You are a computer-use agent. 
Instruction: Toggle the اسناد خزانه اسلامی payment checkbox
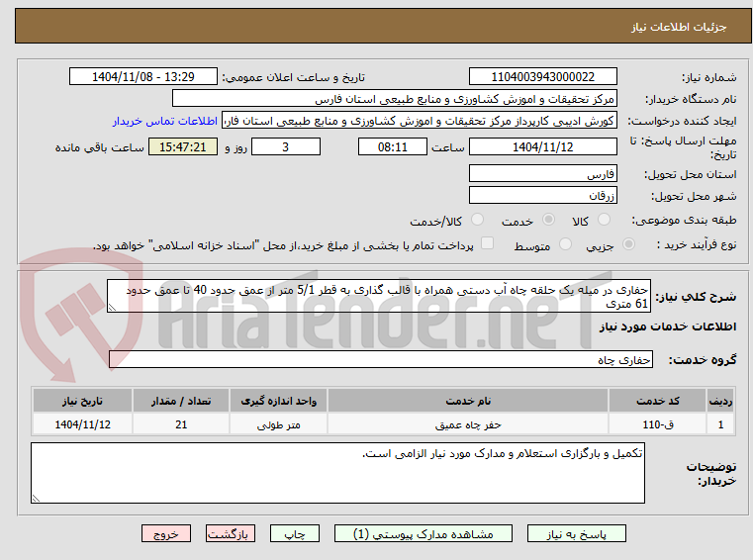pyautogui.click(x=488, y=243)
